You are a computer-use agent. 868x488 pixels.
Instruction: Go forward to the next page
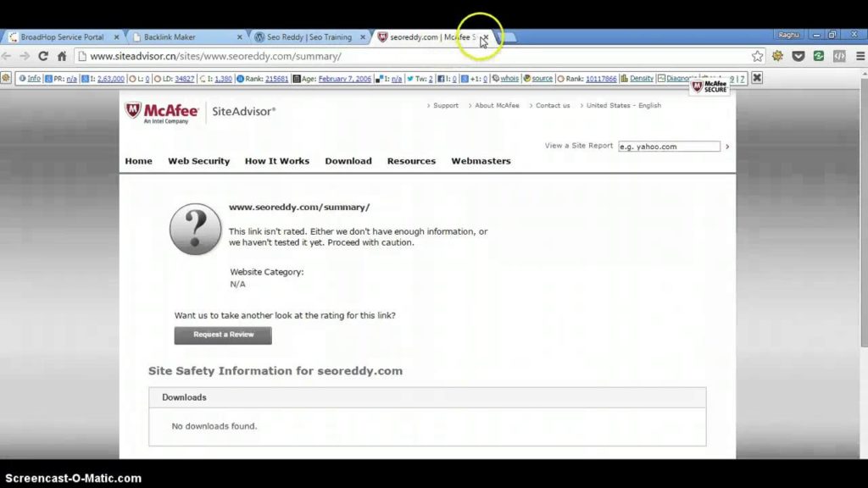(x=25, y=56)
